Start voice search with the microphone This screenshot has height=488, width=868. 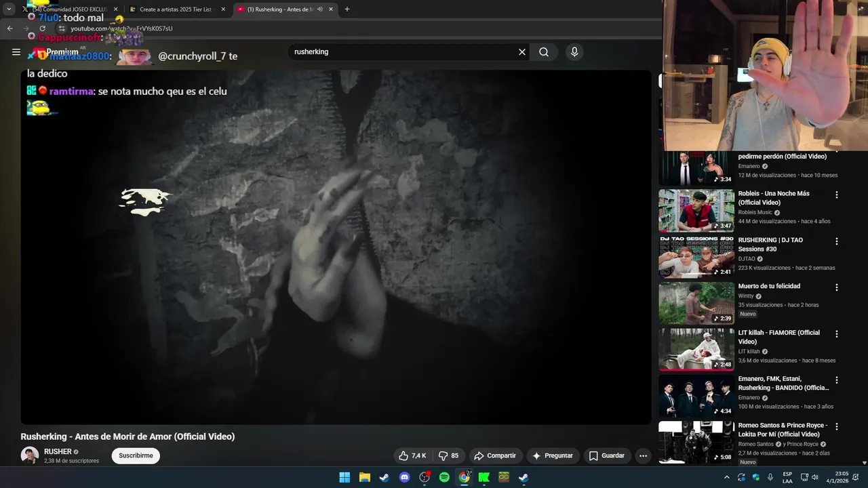click(574, 52)
